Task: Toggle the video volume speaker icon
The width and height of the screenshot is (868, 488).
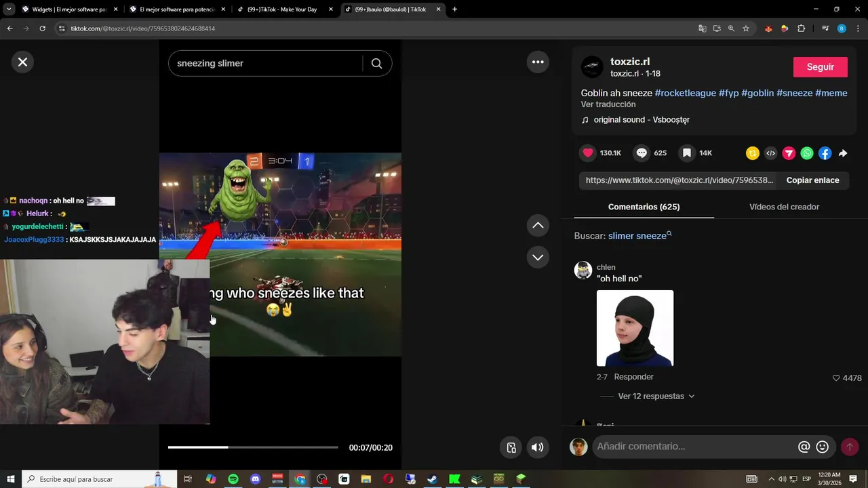Action: (x=537, y=447)
